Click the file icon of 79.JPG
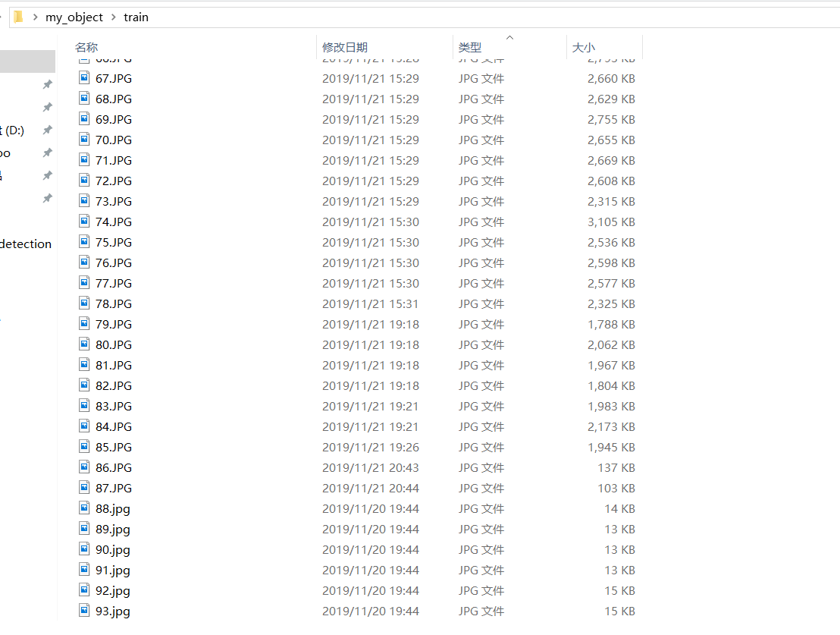840x635 pixels. pos(84,324)
